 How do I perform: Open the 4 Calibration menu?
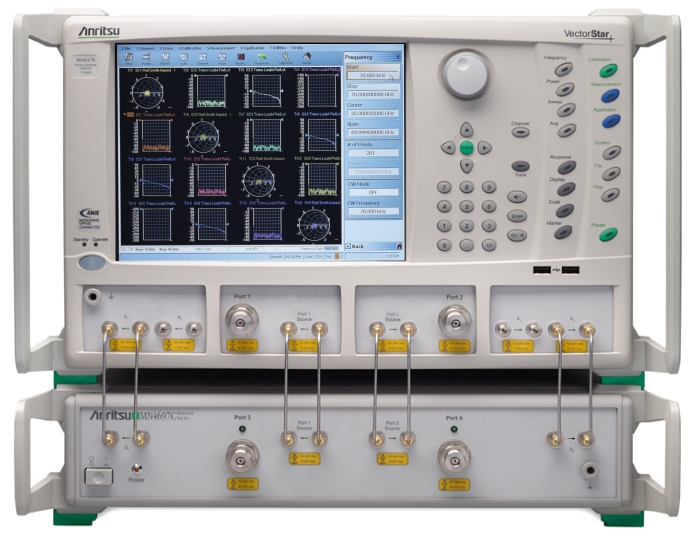(x=190, y=48)
